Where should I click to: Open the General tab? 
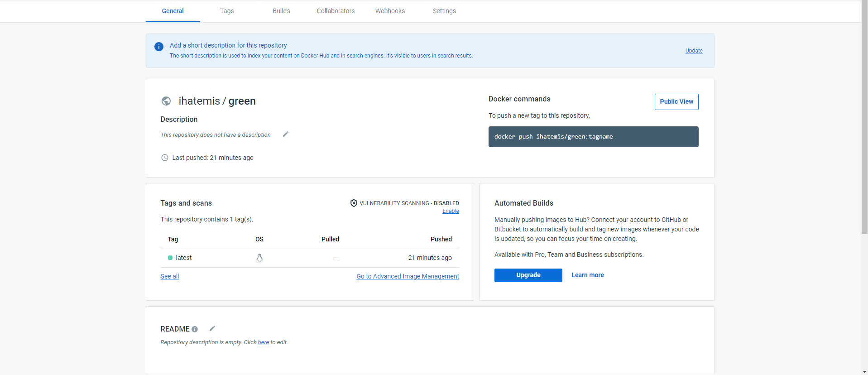click(x=173, y=11)
